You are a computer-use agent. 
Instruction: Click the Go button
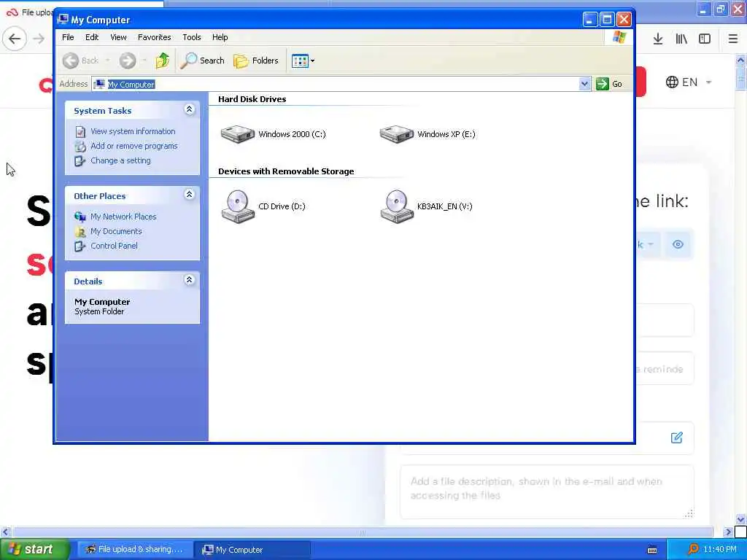click(609, 85)
